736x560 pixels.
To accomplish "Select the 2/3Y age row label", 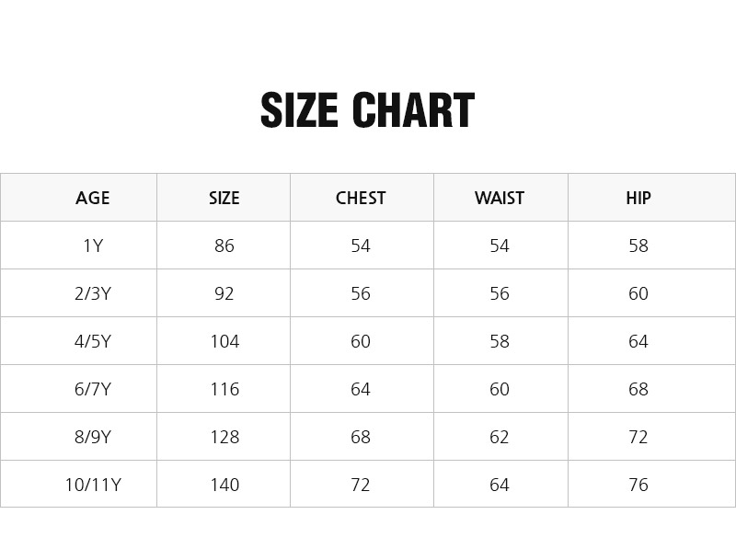I will pyautogui.click(x=93, y=293).
